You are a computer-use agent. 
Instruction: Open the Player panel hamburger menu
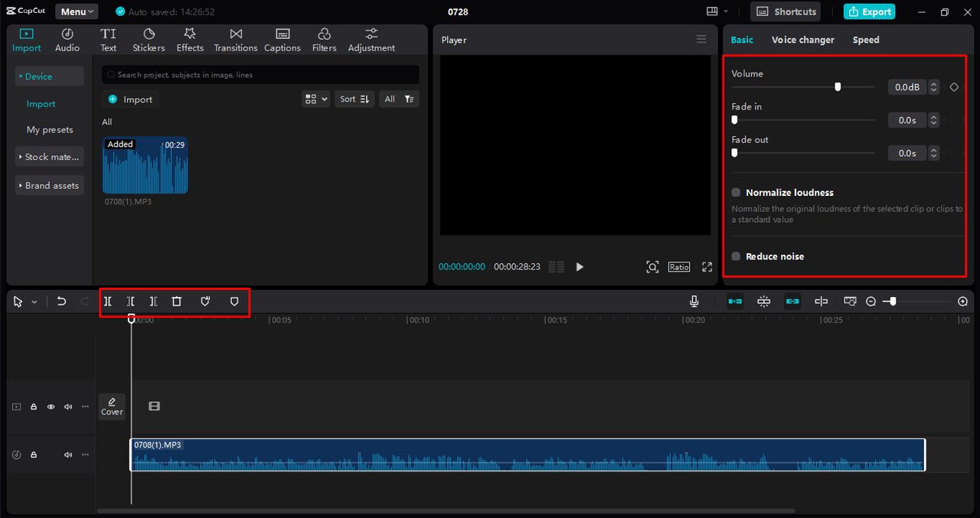click(x=701, y=39)
